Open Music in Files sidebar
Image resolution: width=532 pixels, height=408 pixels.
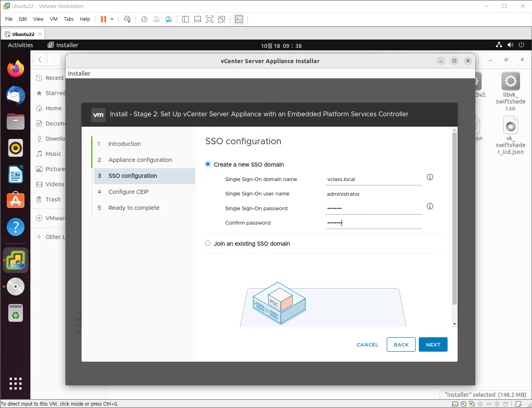pos(49,154)
